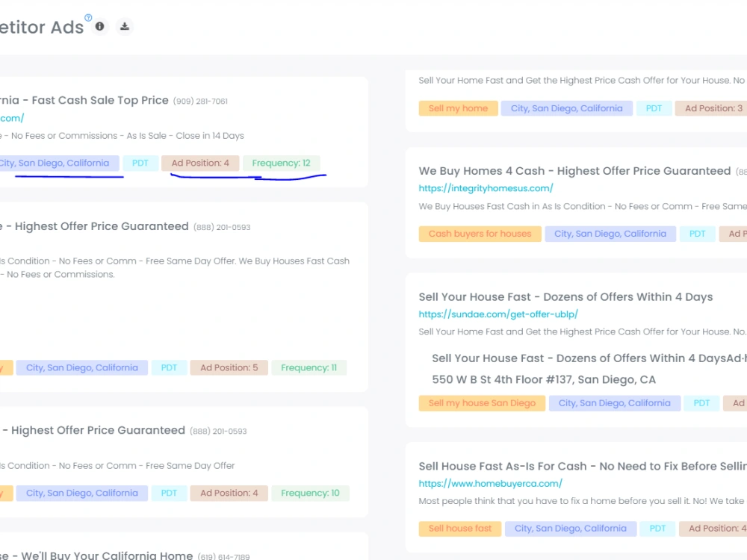This screenshot has height=560, width=747.
Task: Click the location tag beside 'Sell my home'
Action: [x=566, y=108]
